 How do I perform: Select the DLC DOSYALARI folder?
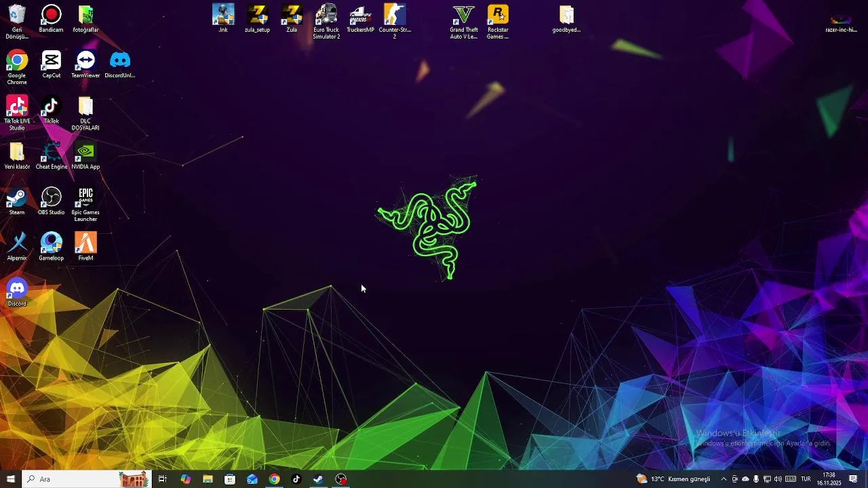click(85, 113)
